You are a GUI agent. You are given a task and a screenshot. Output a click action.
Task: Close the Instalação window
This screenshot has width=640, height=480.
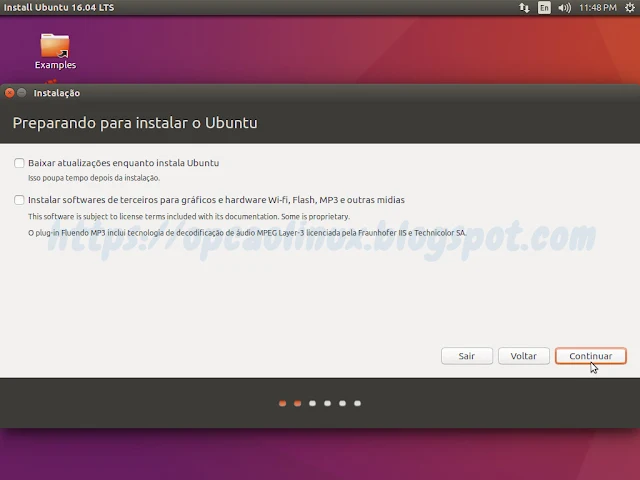coord(9,93)
